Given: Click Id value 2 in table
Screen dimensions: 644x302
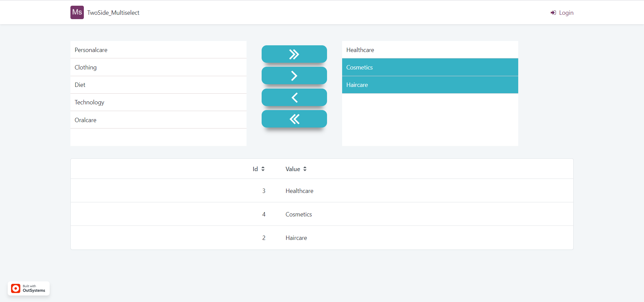Looking at the screenshot, I should pyautogui.click(x=264, y=238).
